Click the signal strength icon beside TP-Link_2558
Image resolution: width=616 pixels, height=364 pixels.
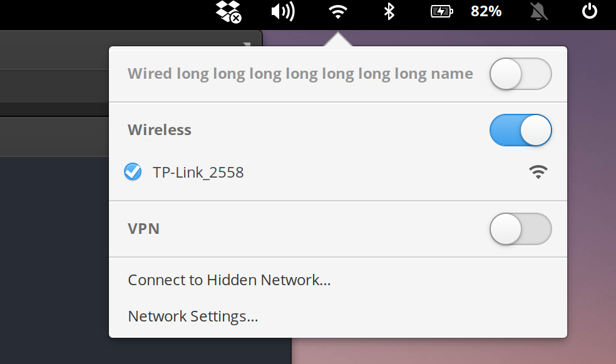[537, 171]
